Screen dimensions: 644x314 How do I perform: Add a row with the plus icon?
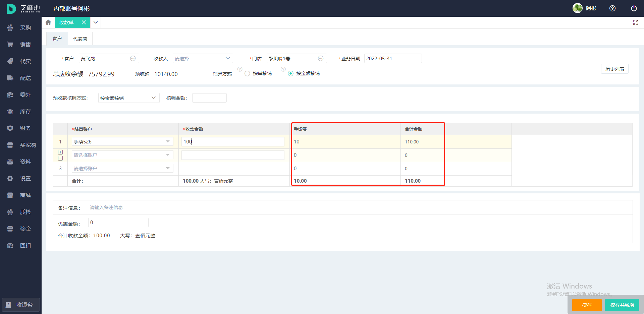(60, 152)
